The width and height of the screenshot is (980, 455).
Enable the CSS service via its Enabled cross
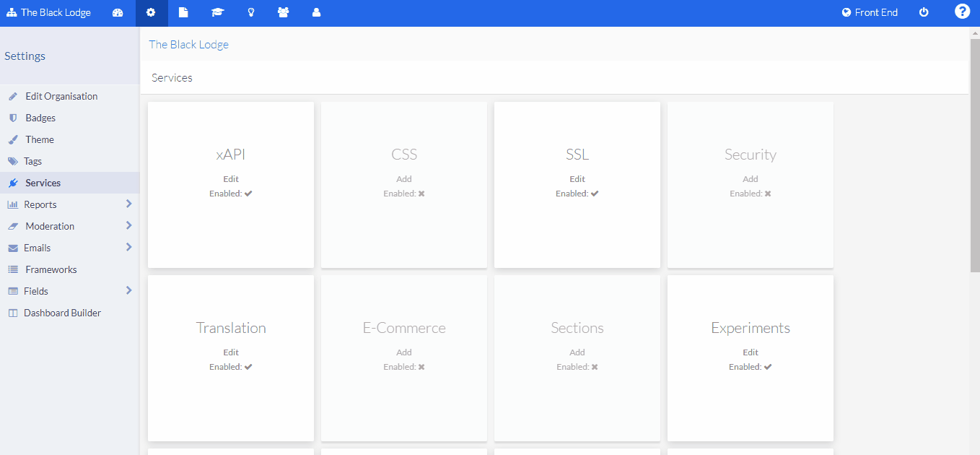(422, 193)
